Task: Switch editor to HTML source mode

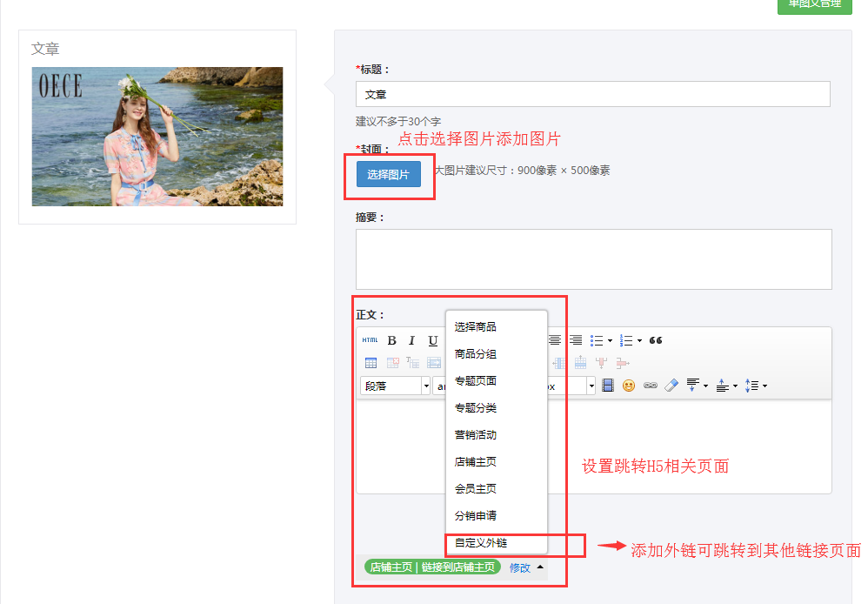Action: point(370,340)
